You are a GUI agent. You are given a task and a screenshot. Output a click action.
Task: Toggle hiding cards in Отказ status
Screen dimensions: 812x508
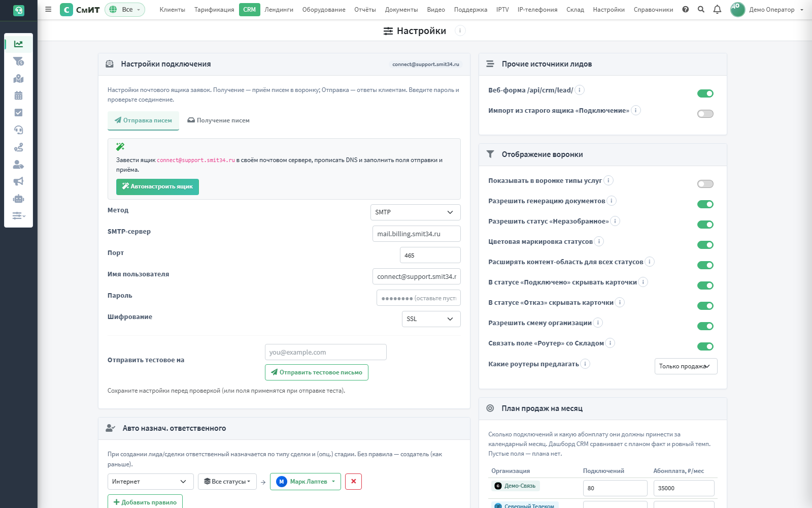[705, 306]
